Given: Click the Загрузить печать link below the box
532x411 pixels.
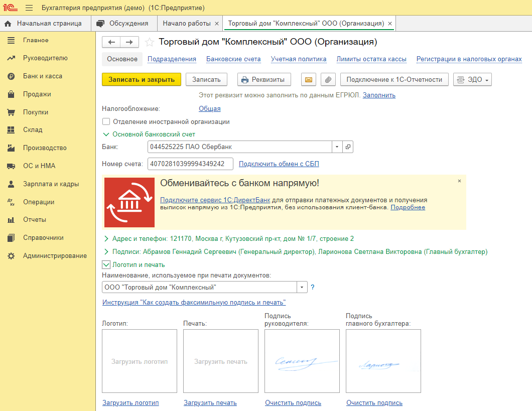Looking at the screenshot, I should (x=210, y=403).
